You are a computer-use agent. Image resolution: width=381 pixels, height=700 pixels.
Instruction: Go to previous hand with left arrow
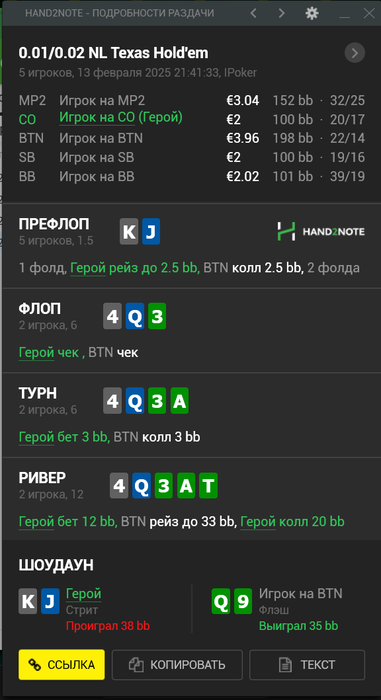[253, 13]
